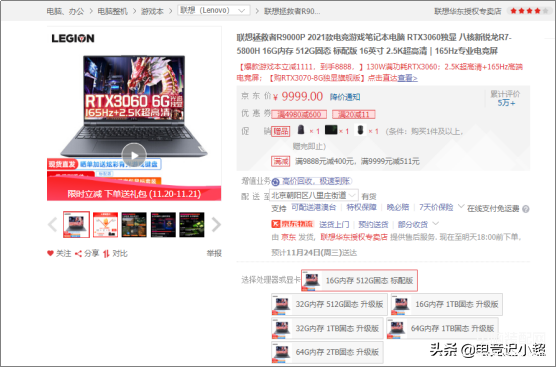The image size is (556, 367).
Task: Click 查看> link in red promo text
Action: [x=407, y=78]
